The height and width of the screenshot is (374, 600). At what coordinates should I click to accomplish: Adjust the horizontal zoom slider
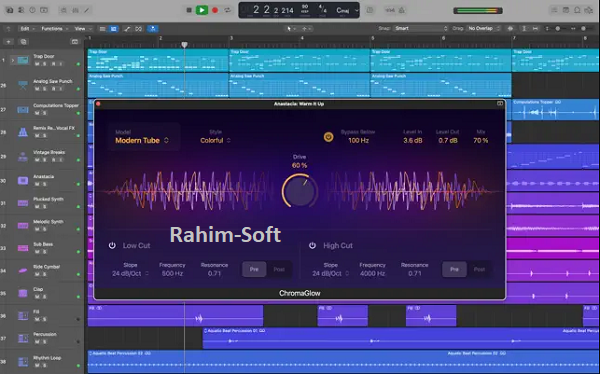[584, 29]
